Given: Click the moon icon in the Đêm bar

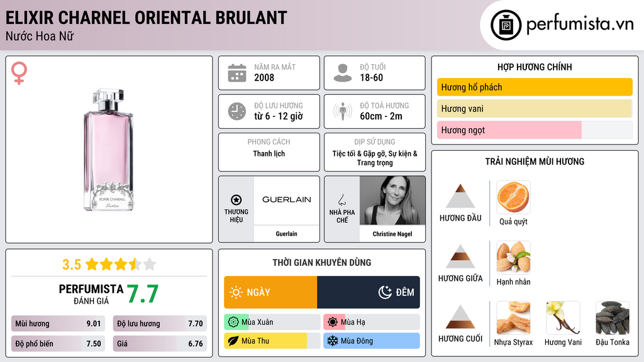Looking at the screenshot, I should click(x=385, y=292).
